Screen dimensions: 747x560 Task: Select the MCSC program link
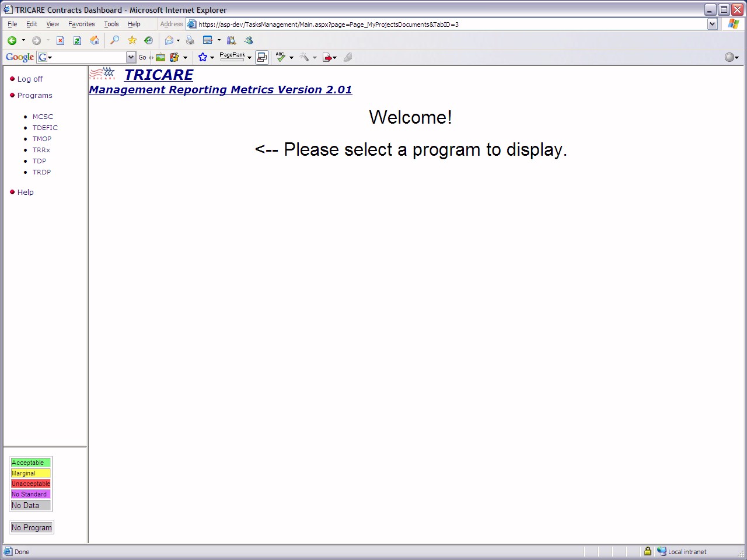pyautogui.click(x=43, y=117)
